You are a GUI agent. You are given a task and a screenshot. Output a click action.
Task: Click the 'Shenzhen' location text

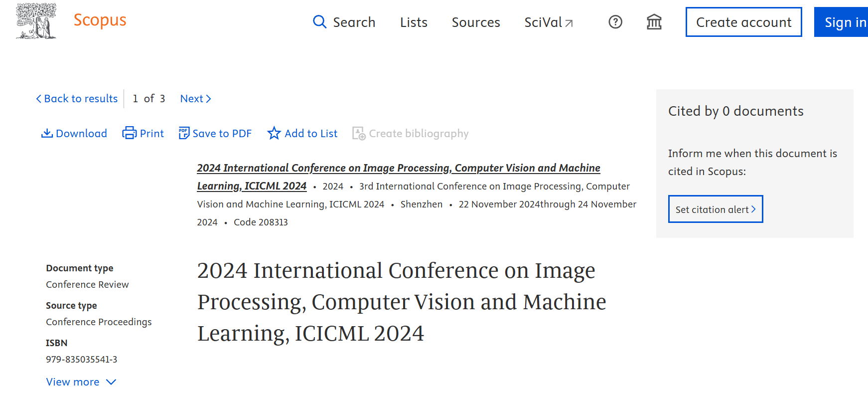point(422,204)
